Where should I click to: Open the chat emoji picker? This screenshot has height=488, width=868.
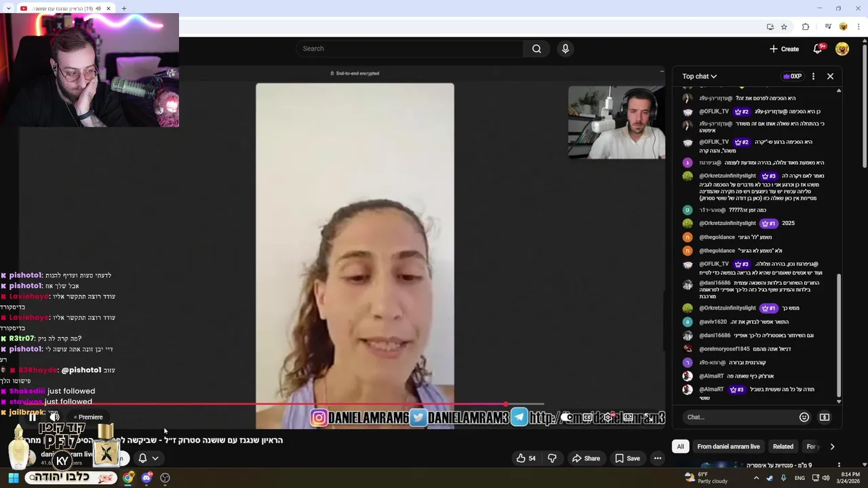(804, 418)
